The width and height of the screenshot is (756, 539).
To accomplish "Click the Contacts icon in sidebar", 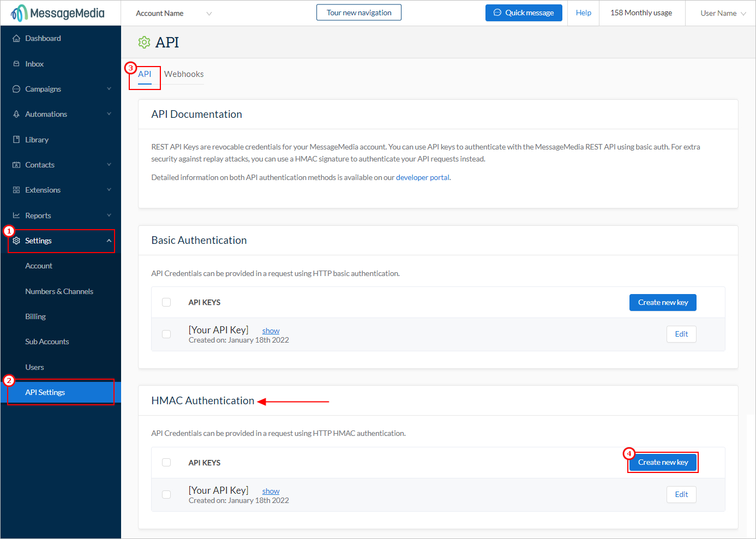I will [16, 165].
